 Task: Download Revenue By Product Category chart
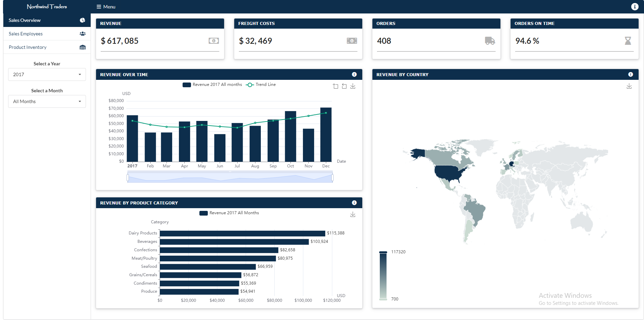click(x=353, y=215)
